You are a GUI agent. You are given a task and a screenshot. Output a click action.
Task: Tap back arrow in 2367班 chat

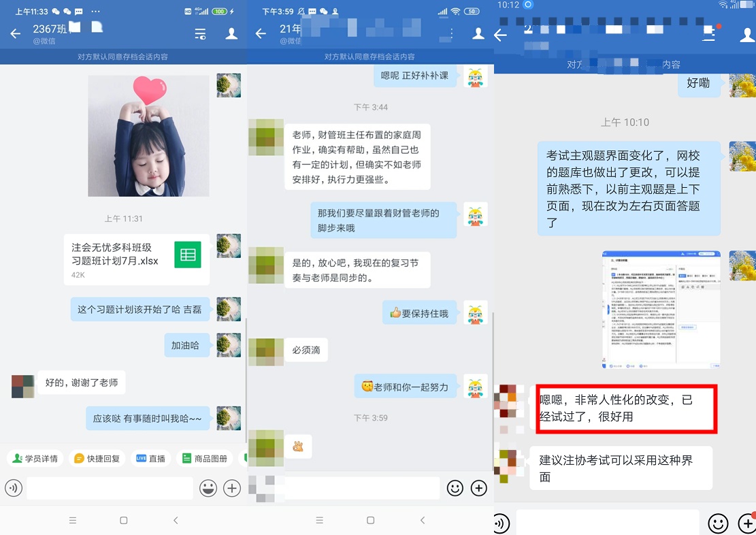click(x=16, y=33)
